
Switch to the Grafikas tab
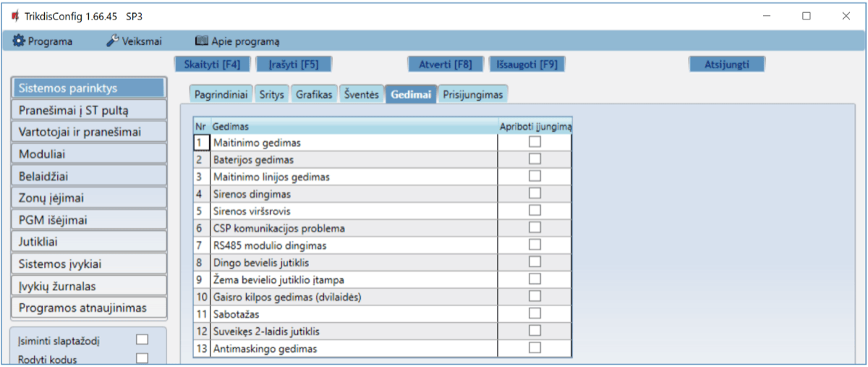click(x=314, y=95)
